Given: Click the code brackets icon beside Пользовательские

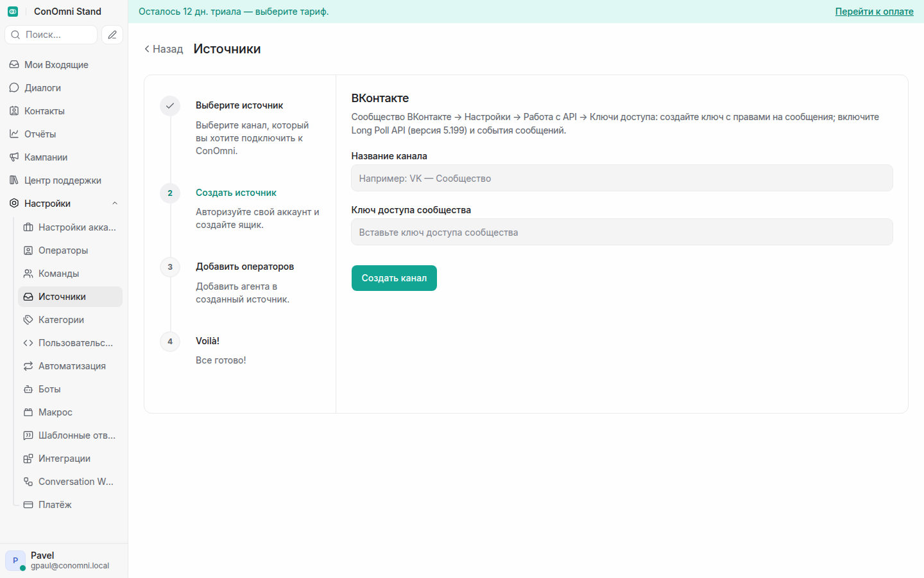Looking at the screenshot, I should tap(28, 343).
